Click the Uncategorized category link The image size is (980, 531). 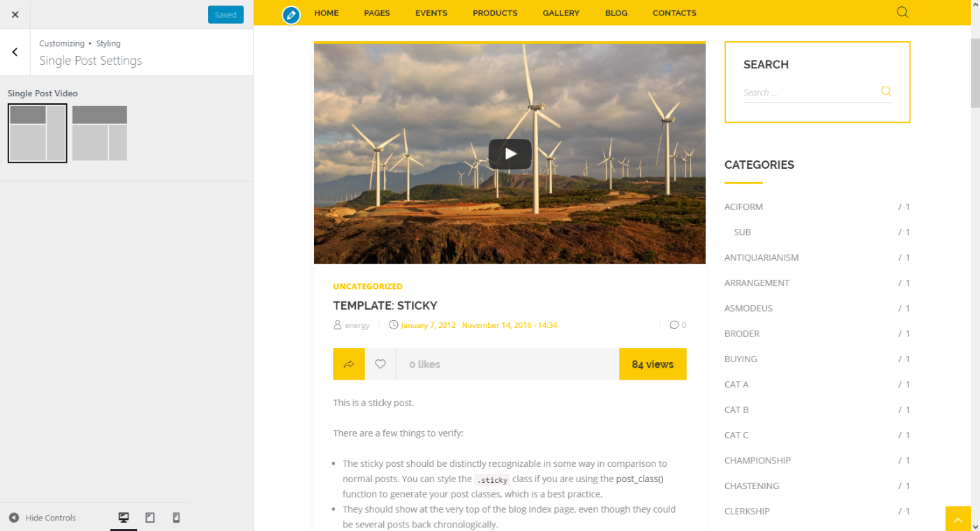[x=368, y=287]
